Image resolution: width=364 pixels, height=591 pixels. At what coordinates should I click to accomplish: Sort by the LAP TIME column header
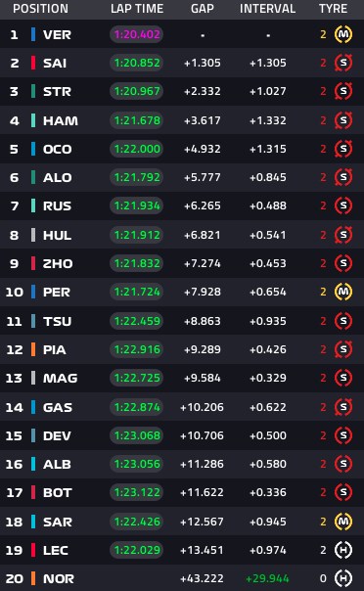pyautogui.click(x=137, y=9)
